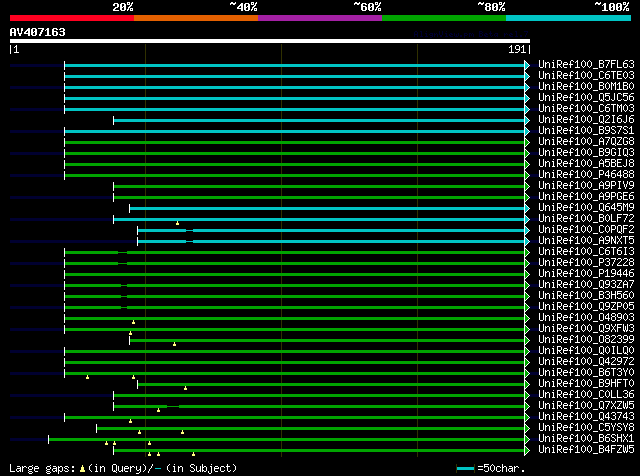640x476 pixels.
Task: Select the UniRef100_A9PGE6 label
Action: coord(586,197)
